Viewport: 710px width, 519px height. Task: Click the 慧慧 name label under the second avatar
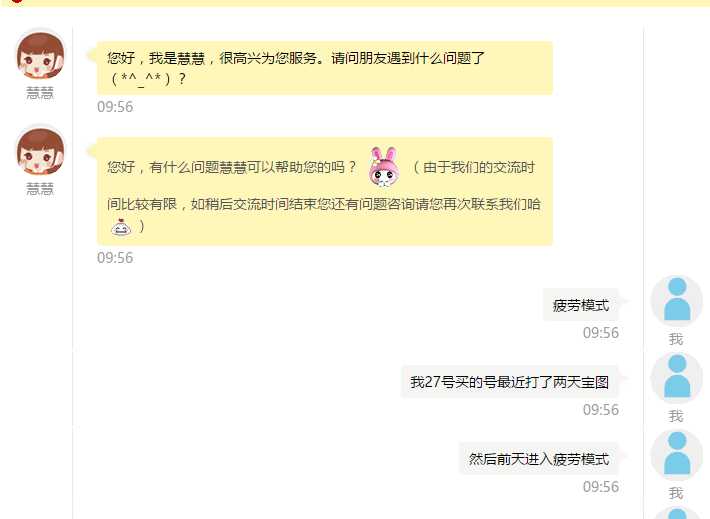click(40, 189)
